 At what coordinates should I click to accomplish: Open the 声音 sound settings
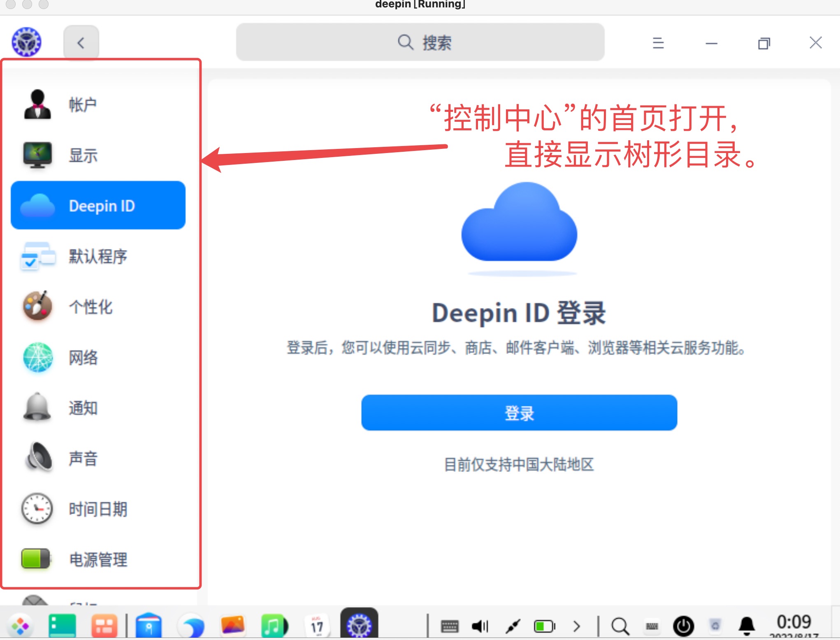tap(82, 459)
